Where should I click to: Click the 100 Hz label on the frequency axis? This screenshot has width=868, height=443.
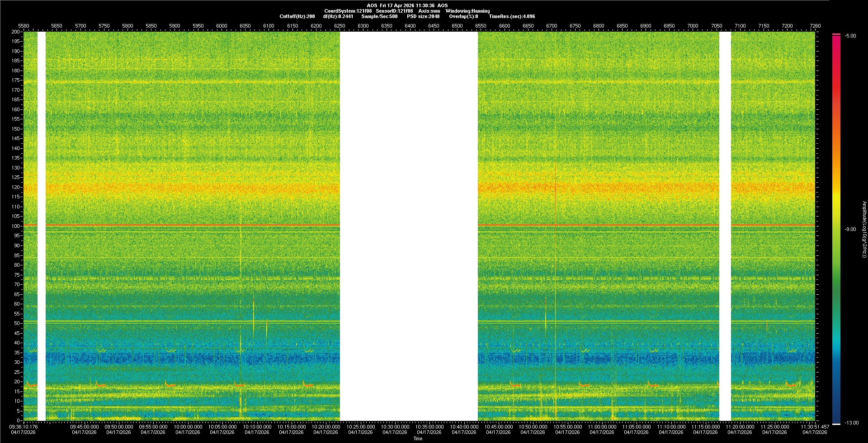coord(16,226)
